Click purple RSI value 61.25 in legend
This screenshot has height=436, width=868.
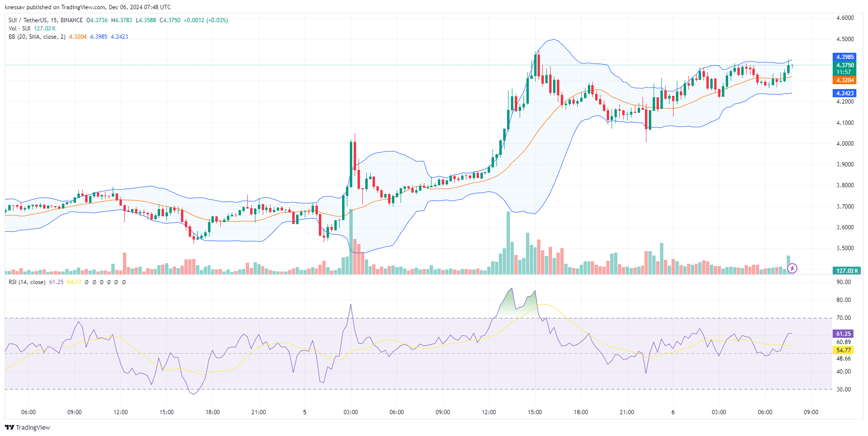56,282
